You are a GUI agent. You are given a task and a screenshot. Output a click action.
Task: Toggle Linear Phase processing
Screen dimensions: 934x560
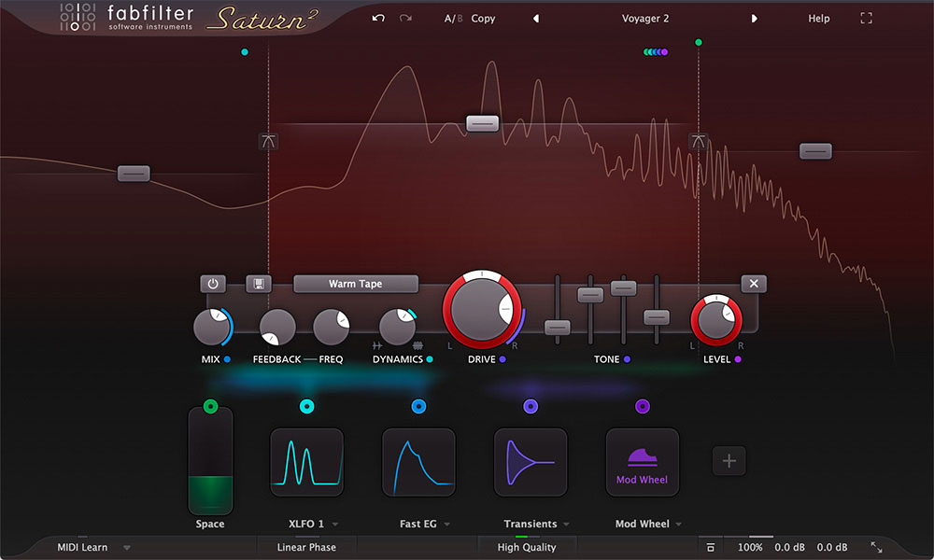306,547
